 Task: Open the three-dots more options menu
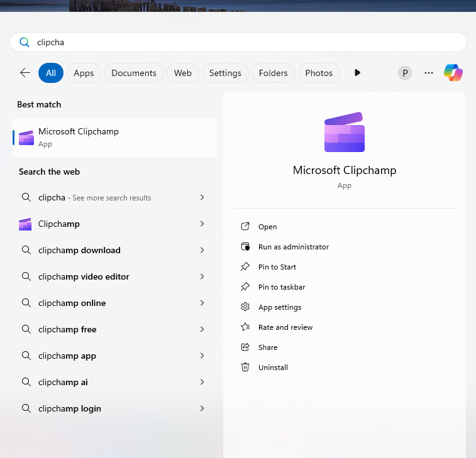(429, 73)
